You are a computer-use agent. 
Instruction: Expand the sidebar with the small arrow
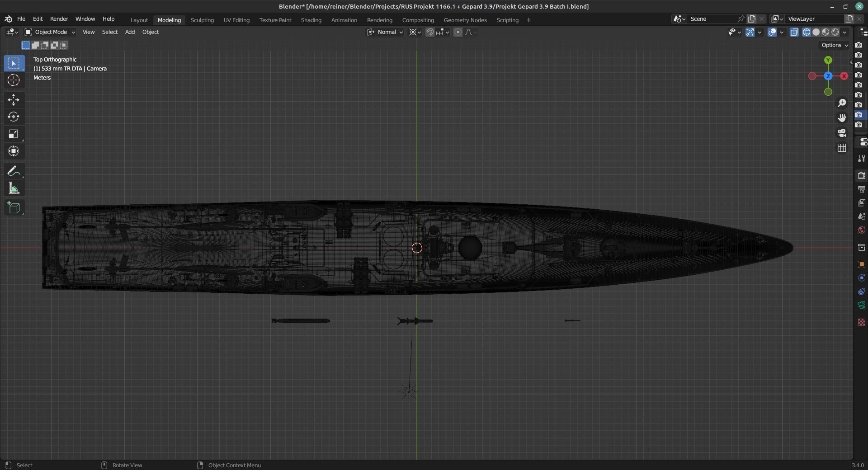click(x=851, y=62)
